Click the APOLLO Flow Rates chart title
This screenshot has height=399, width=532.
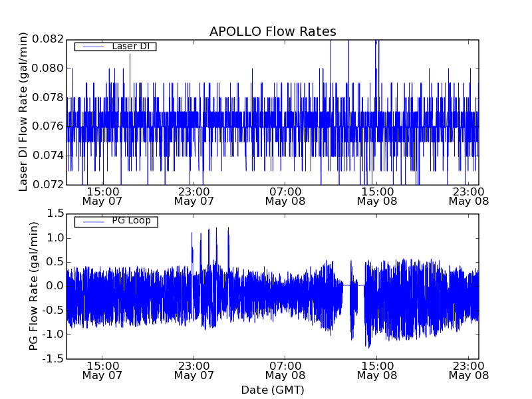pos(273,32)
